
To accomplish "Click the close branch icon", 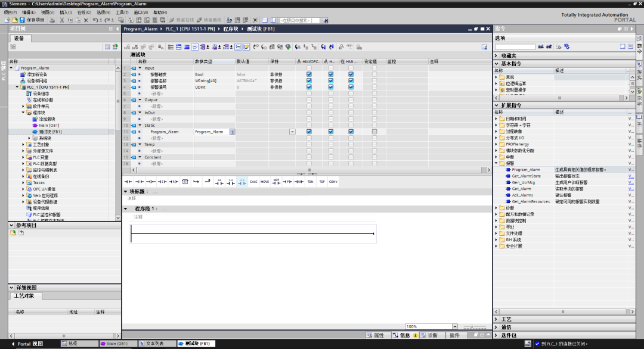I will click(x=208, y=182).
